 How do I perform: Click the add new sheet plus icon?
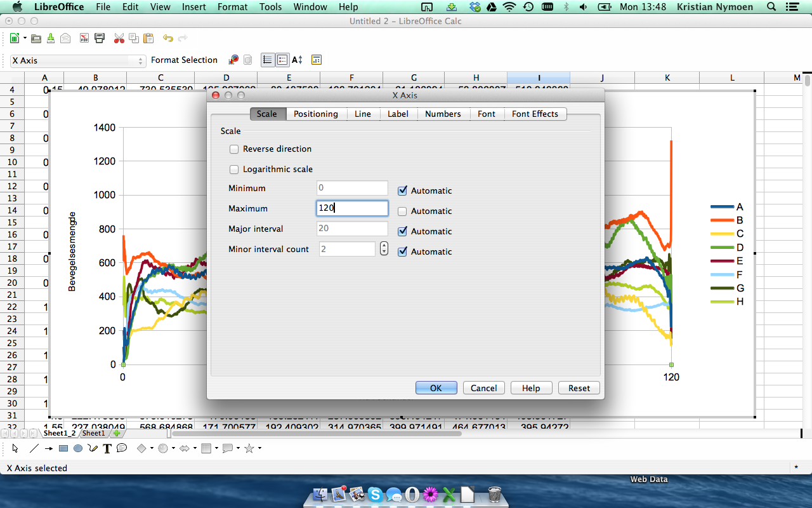point(117,433)
